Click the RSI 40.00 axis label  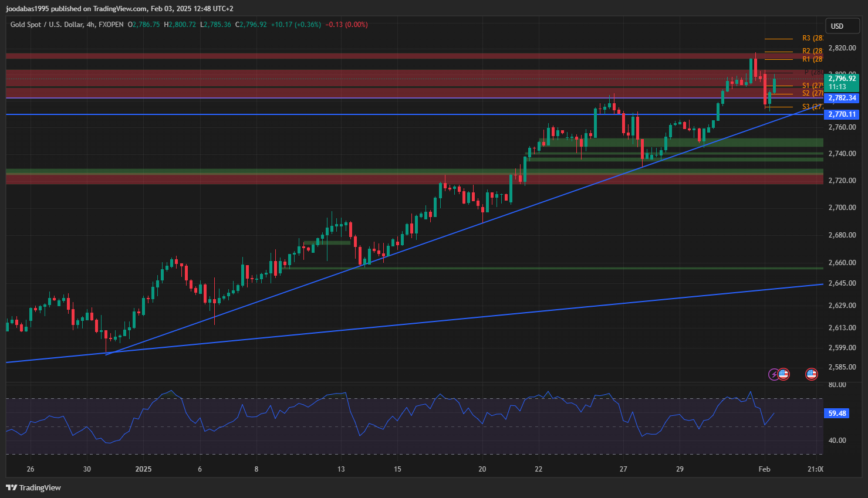click(837, 441)
